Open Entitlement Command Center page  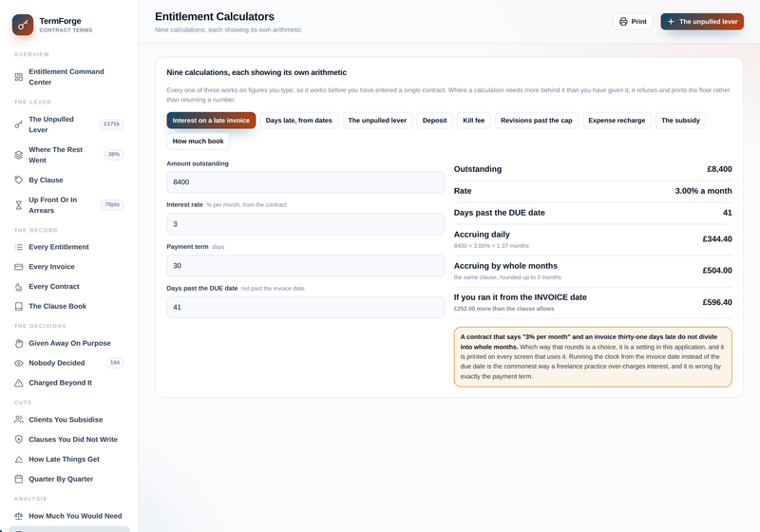(68, 77)
